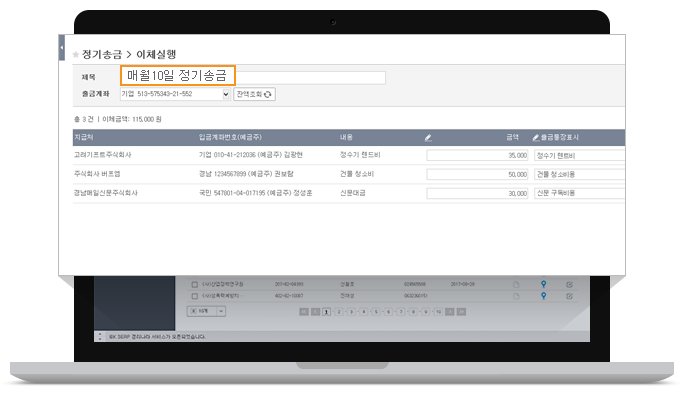Go to next page with the single right arrow

(x=450, y=312)
